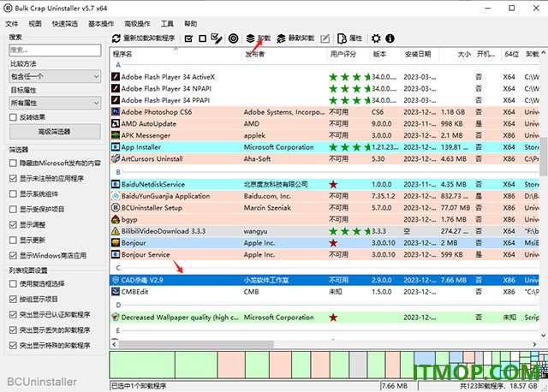Image resolution: width=548 pixels, height=392 pixels.
Task: Click the CMBEdit row icon
Action: (116, 292)
